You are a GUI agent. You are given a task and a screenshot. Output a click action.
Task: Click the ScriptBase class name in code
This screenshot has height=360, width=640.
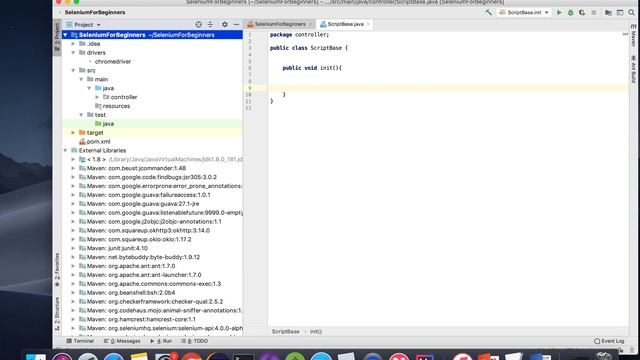point(326,48)
